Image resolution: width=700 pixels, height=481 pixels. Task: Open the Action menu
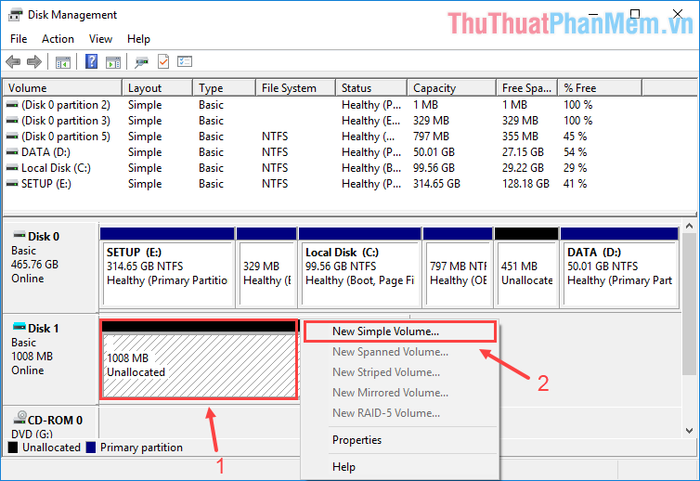pyautogui.click(x=58, y=39)
